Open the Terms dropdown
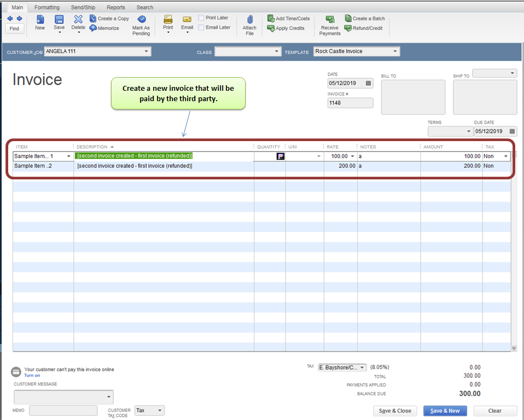This screenshot has height=420, width=524. [469, 131]
